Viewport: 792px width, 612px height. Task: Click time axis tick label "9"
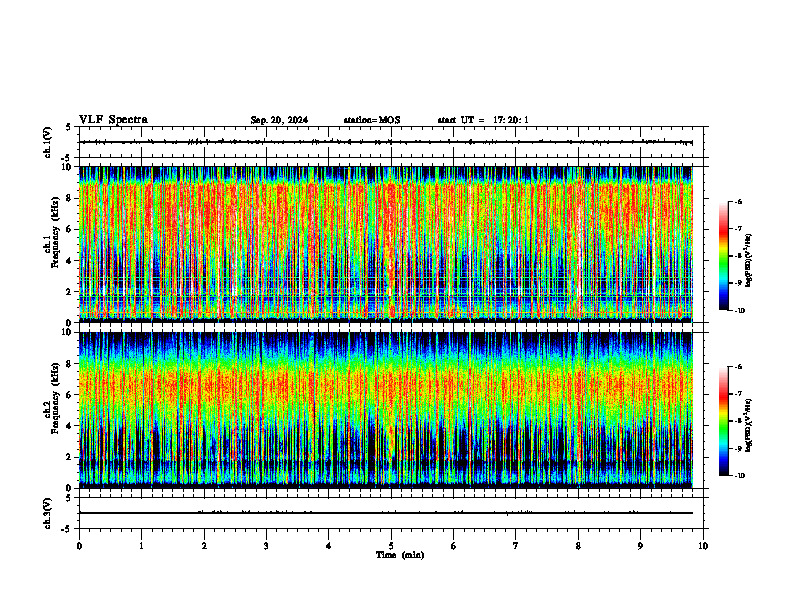[640, 546]
